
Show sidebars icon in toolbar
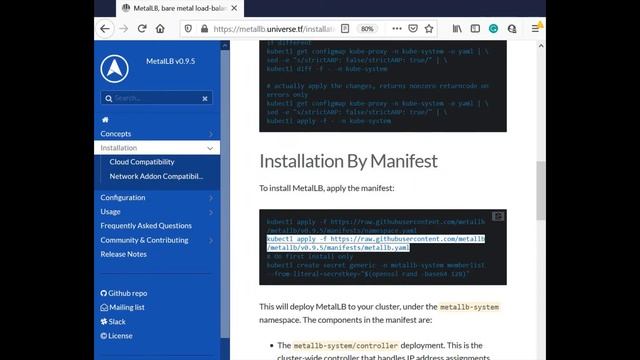475,29
